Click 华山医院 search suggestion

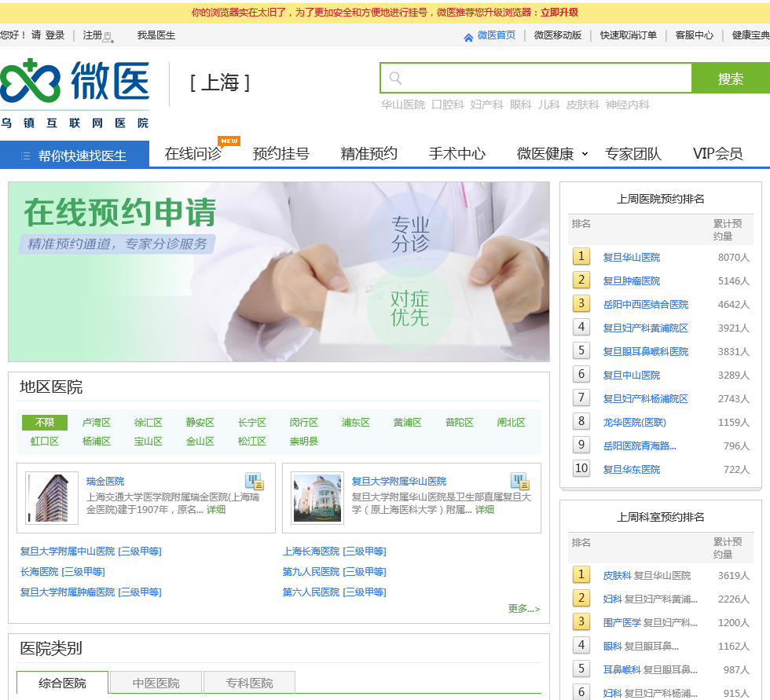tap(402, 104)
